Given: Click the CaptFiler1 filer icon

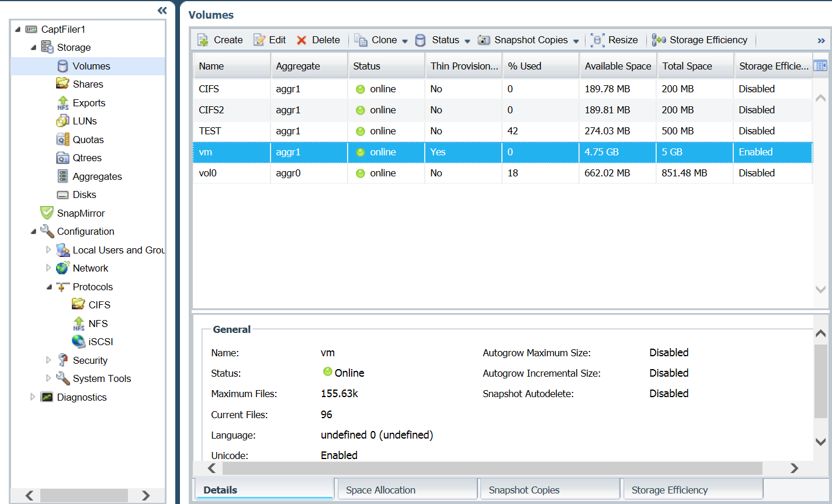Looking at the screenshot, I should [32, 29].
